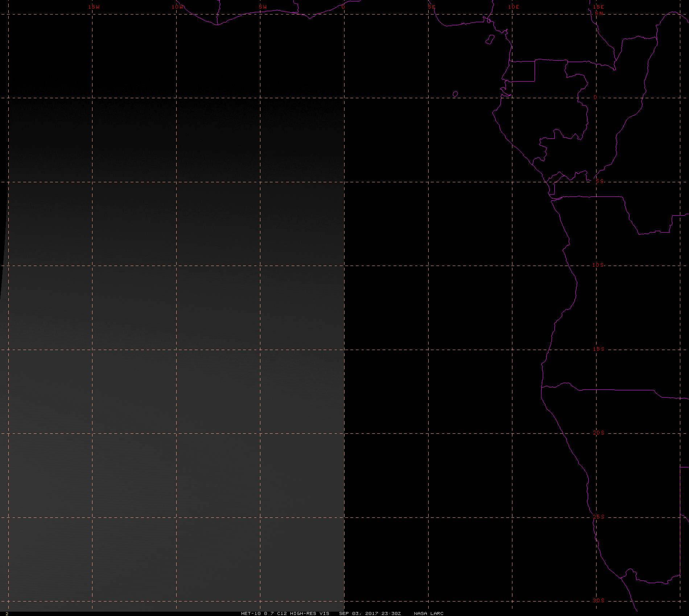Select the "5N" latitude label
Image resolution: width=689 pixels, height=616 pixels.
(x=599, y=13)
